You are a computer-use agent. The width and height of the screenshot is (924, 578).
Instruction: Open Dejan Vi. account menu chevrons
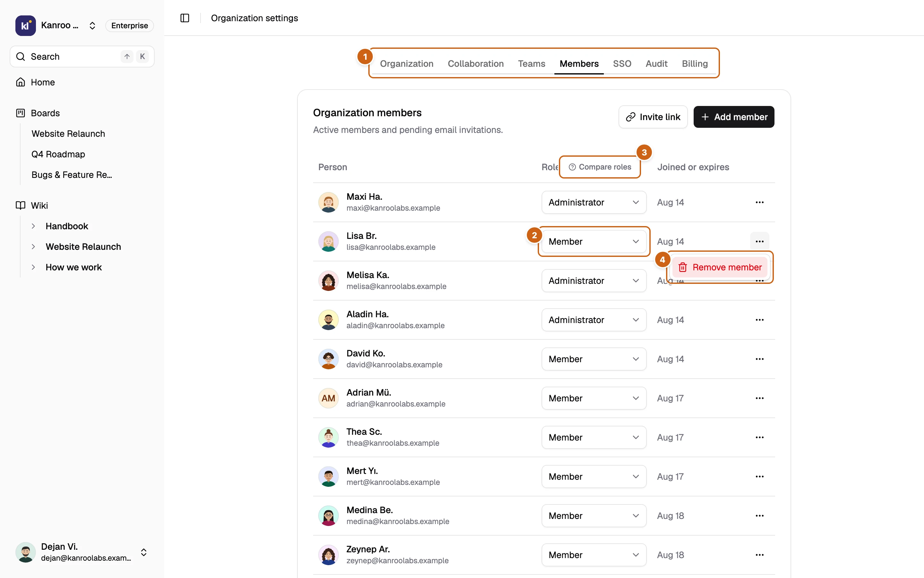point(143,552)
